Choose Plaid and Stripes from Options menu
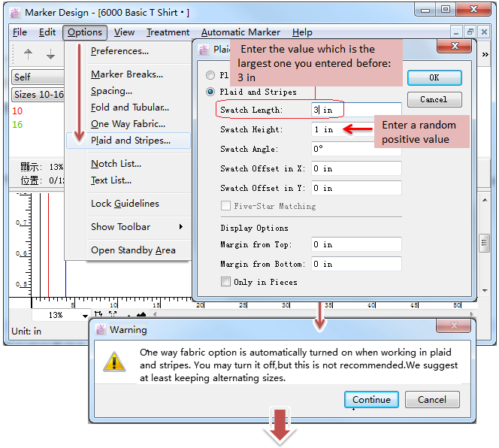499x448 pixels. tap(130, 141)
